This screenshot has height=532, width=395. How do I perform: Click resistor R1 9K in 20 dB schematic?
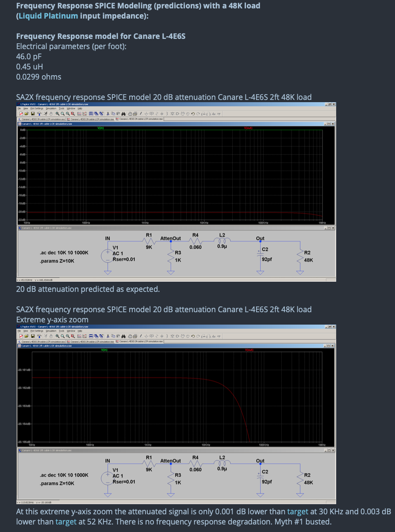pos(149,241)
